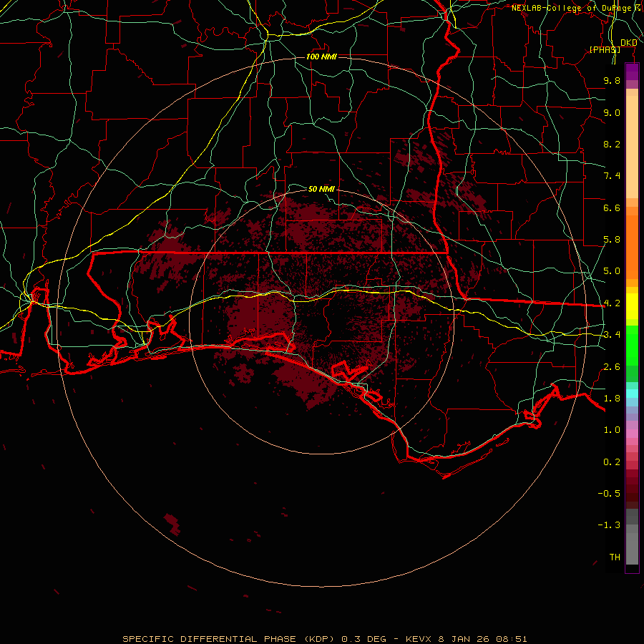Viewport: 644px width, 644px height.
Task: Click the "[PHAS]" legend unit label
Action: (x=605, y=49)
